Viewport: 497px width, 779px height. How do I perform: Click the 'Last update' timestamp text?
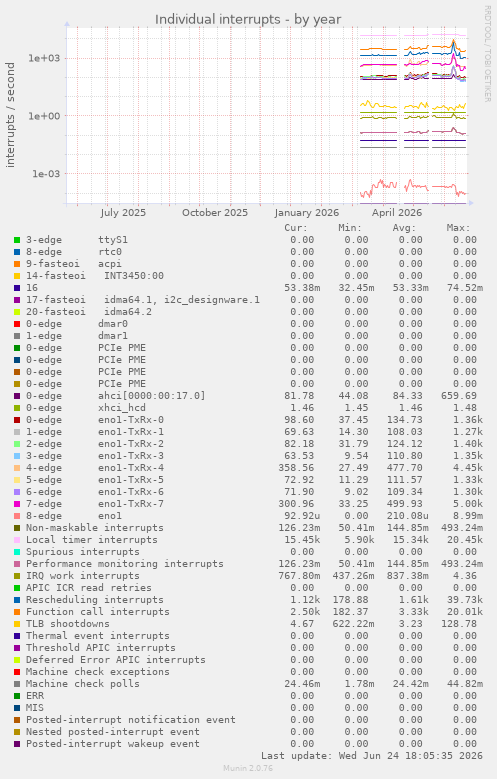(x=372, y=756)
